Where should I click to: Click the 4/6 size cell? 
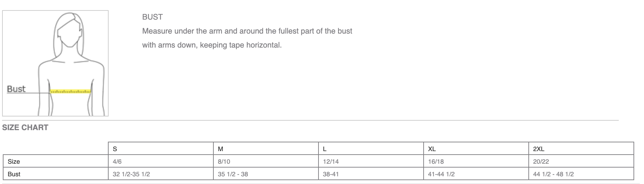click(117, 161)
